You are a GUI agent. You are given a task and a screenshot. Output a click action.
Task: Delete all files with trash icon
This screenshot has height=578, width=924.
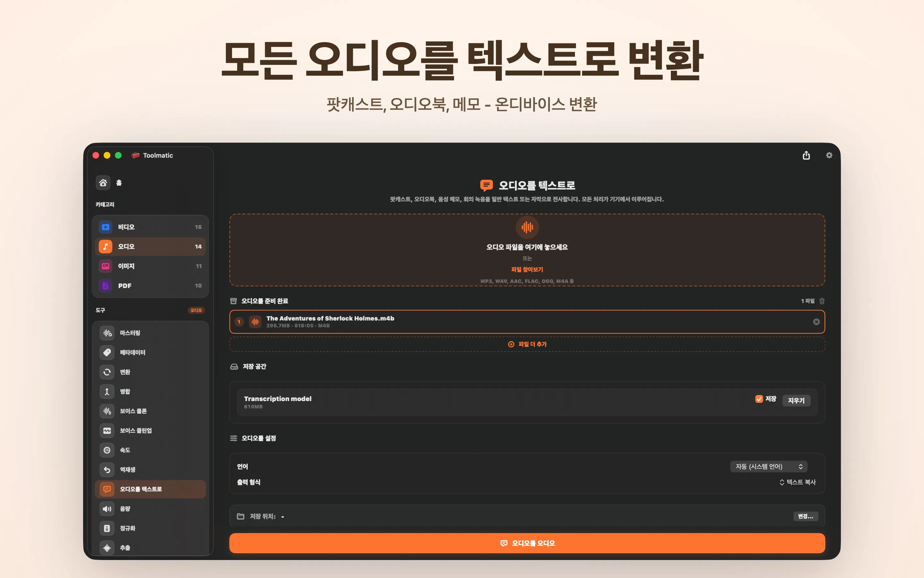(822, 301)
